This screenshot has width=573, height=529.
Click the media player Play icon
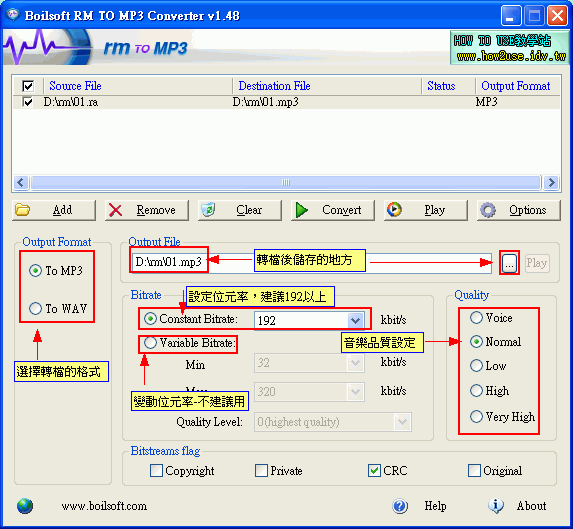pos(394,210)
